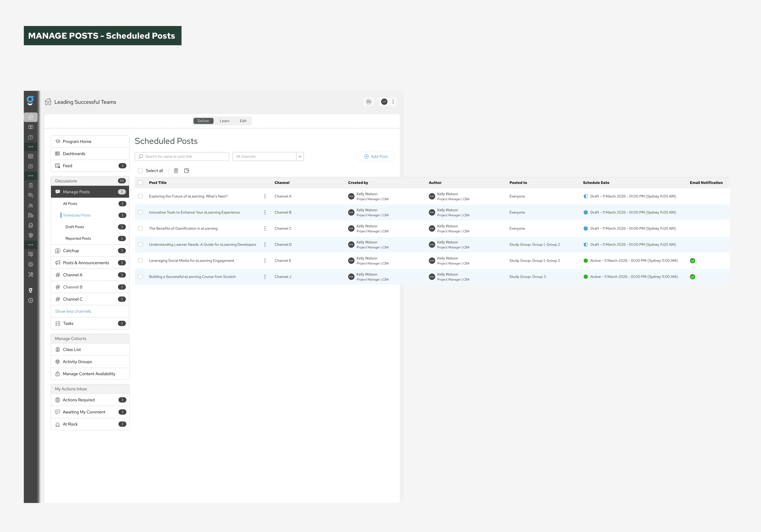
Task: Open Reported Posts in the sidebar
Action: click(x=90, y=239)
